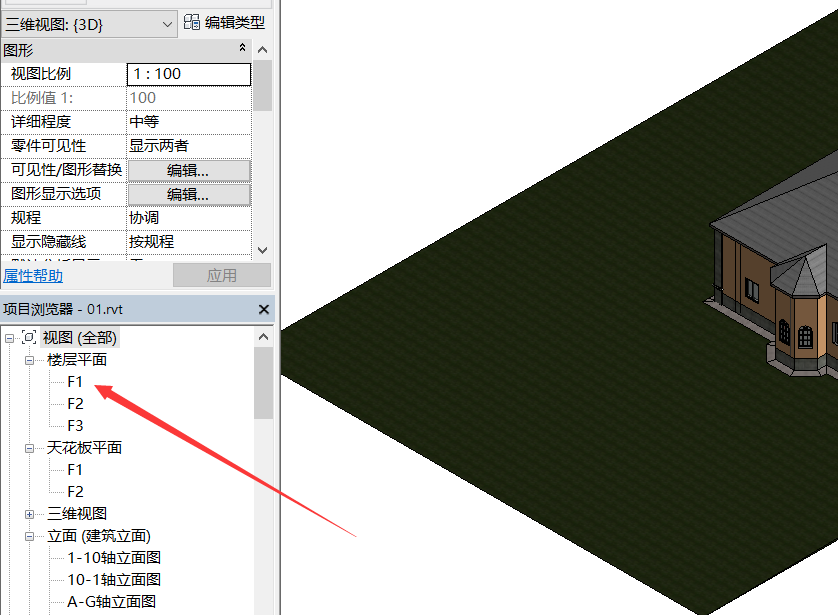Select the A-G轴立面图 elevation view
838x615 pixels.
coord(111,602)
